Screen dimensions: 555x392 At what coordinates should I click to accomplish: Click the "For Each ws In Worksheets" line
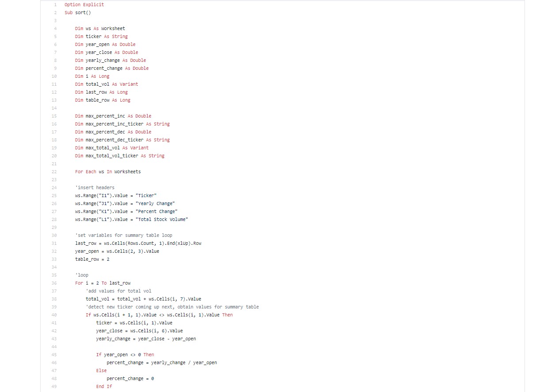click(x=108, y=171)
